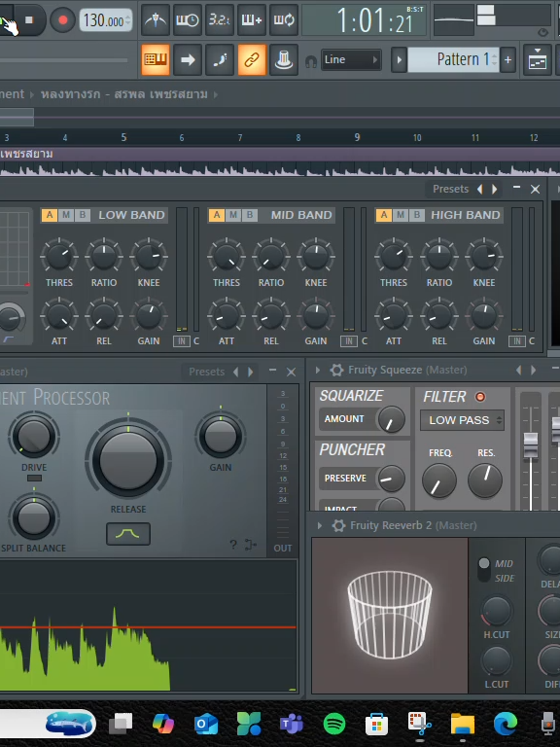This screenshot has height=747, width=560.
Task: Toggle High Band C meter button
Action: coord(532,341)
